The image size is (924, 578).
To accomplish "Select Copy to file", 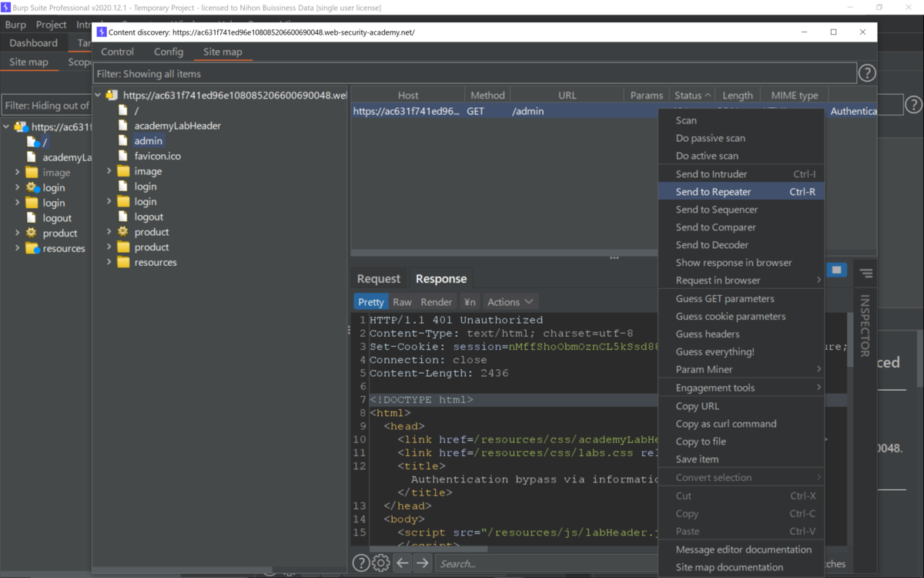I will coord(741,442).
